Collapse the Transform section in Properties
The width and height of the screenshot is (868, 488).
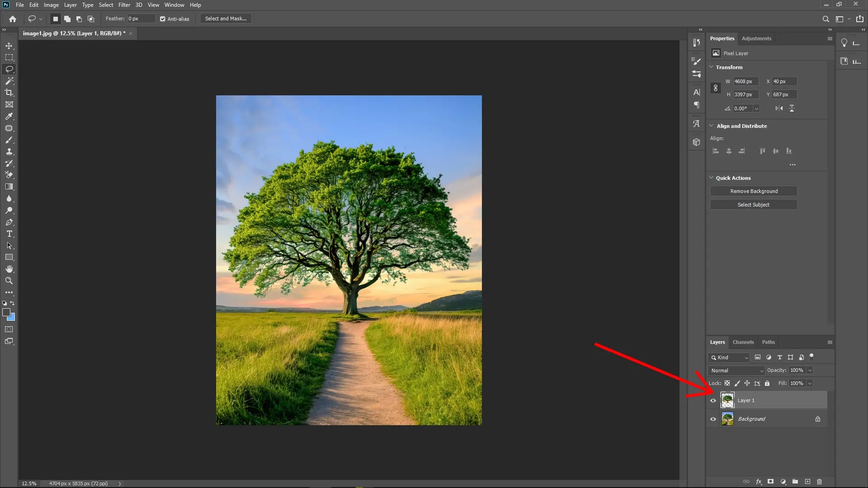pos(712,67)
